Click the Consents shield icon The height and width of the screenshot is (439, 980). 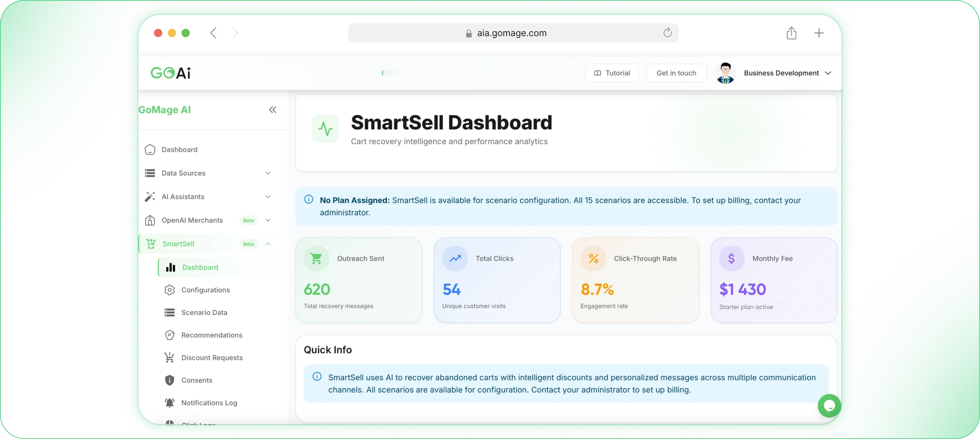(x=170, y=380)
